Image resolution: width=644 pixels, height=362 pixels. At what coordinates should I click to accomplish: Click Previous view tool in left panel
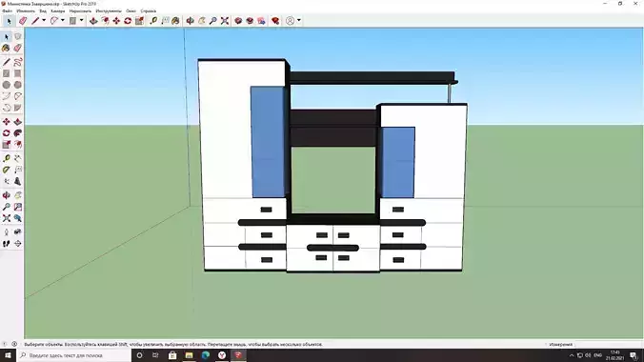pos(18,218)
